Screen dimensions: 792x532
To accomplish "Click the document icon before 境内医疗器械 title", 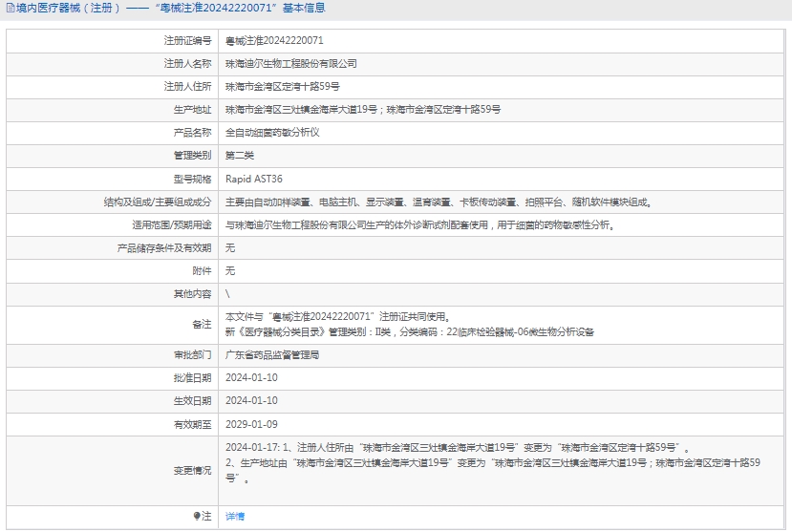I will point(9,9).
